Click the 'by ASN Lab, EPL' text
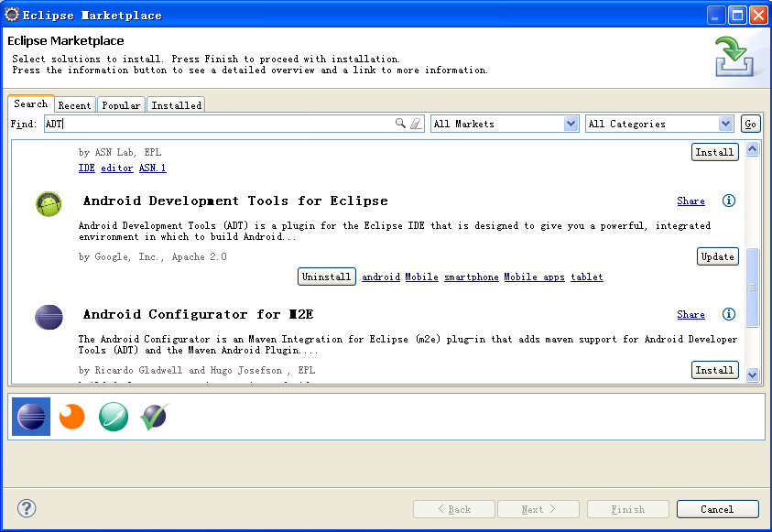Viewport: 772px width, 532px height. coord(120,152)
